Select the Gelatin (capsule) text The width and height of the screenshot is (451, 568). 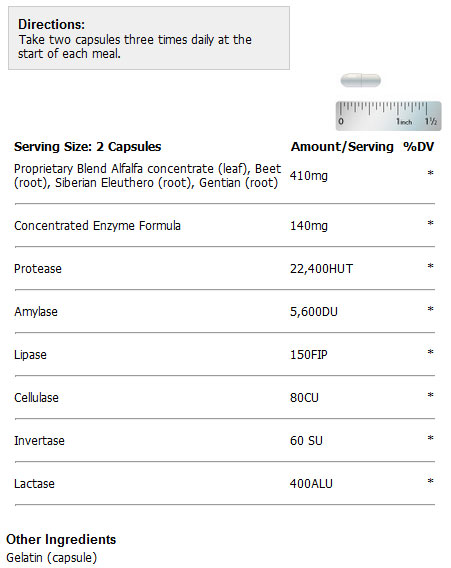coord(52,557)
